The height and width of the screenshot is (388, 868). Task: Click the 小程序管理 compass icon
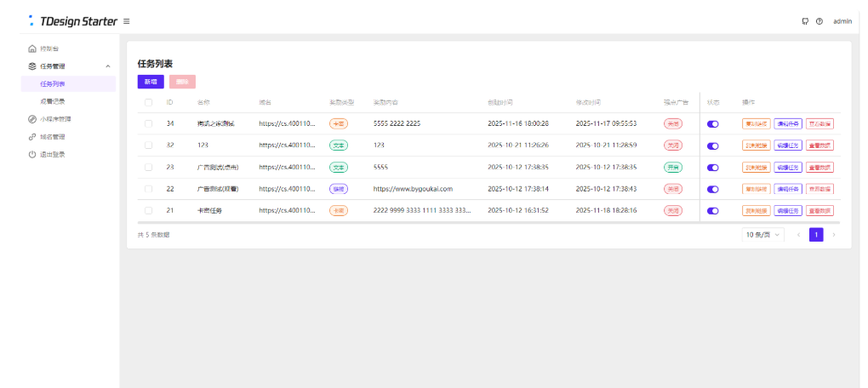coord(32,119)
